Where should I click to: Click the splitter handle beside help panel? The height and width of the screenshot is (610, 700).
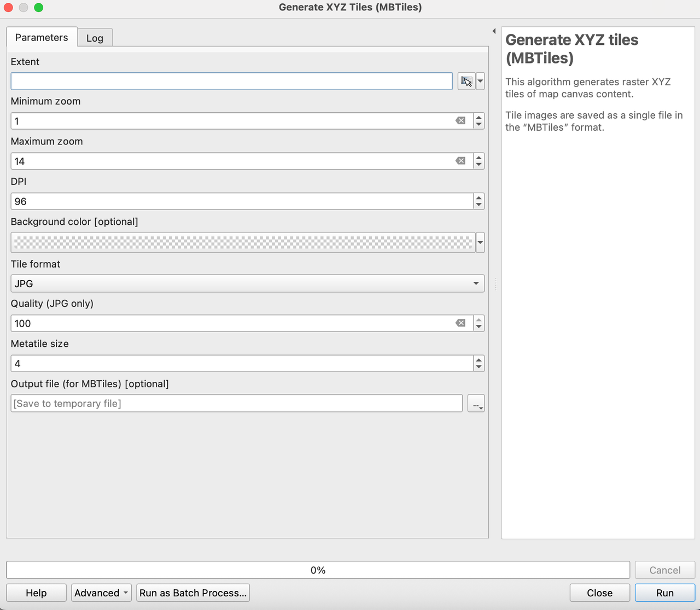coord(495,283)
